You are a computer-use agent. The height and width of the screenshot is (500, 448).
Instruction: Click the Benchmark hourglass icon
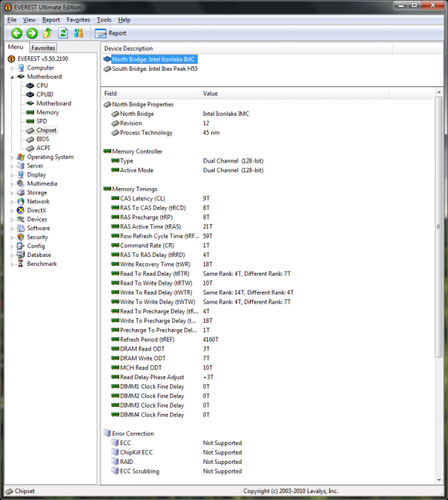[x=21, y=264]
